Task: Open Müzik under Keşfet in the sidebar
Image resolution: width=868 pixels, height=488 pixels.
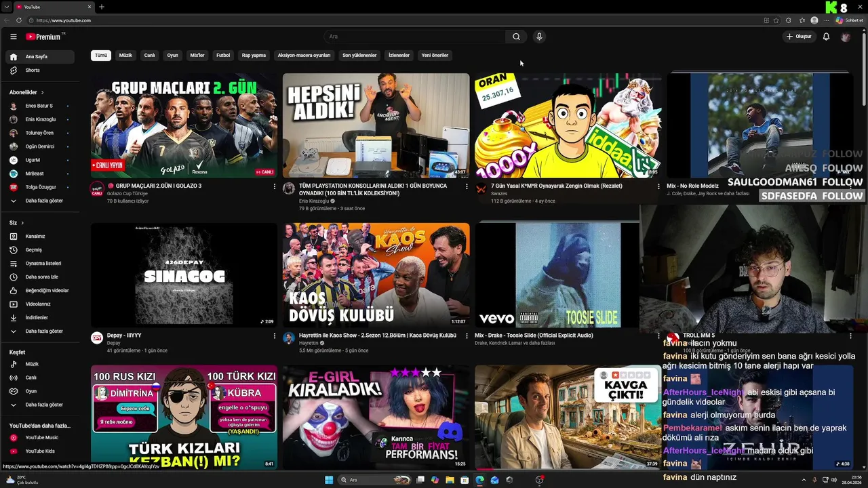Action: 40,365
